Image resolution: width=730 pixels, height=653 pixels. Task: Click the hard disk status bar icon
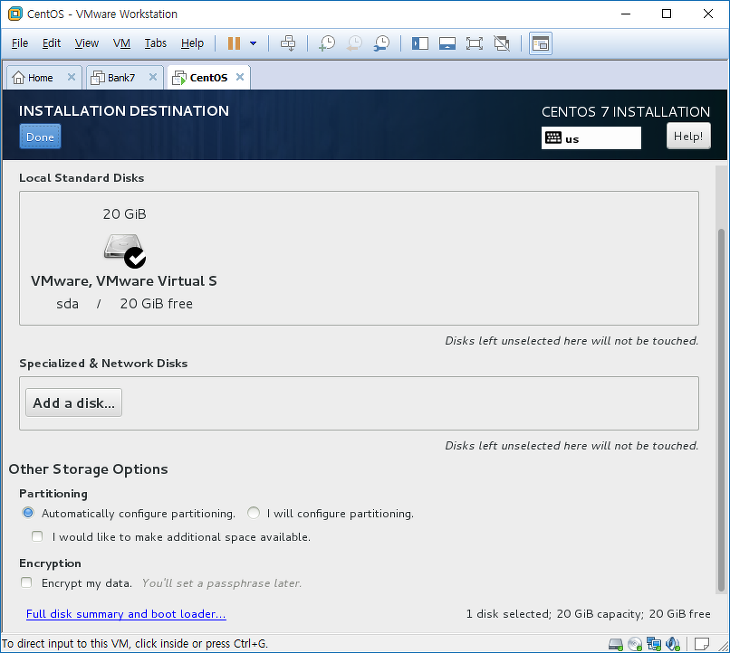click(x=615, y=644)
